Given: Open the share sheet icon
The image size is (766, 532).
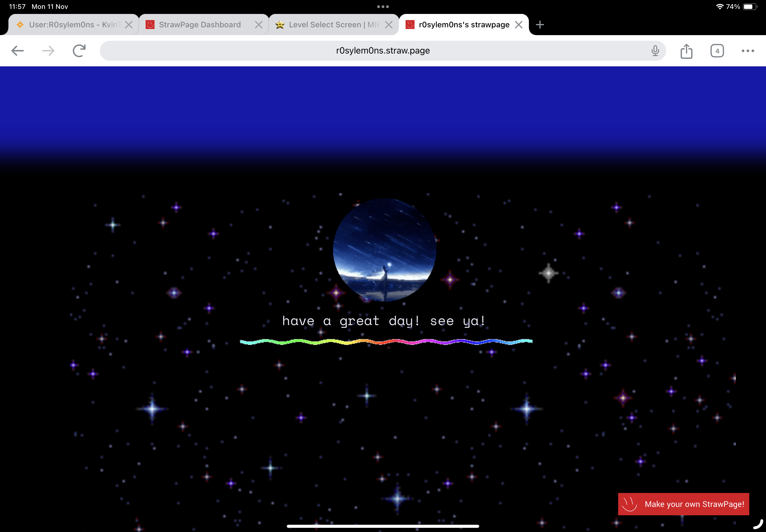Looking at the screenshot, I should point(686,51).
